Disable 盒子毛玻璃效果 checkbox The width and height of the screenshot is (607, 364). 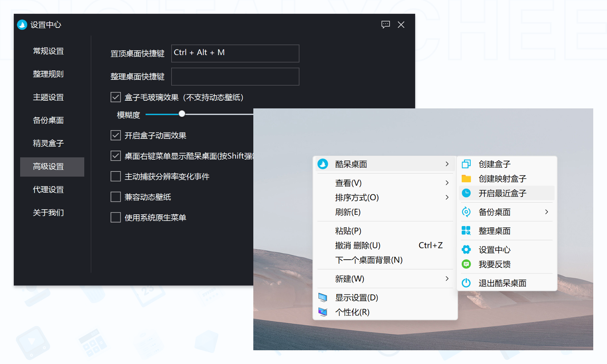[115, 97]
